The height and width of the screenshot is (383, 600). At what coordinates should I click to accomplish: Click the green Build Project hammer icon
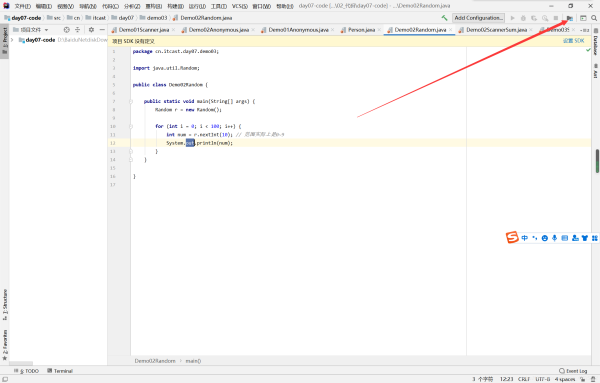[444, 18]
